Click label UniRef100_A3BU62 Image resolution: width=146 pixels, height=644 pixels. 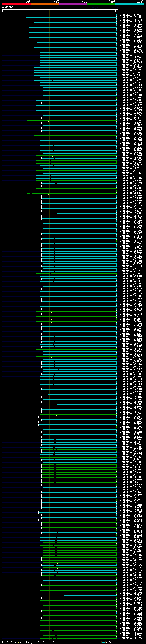pyautogui.click(x=131, y=120)
